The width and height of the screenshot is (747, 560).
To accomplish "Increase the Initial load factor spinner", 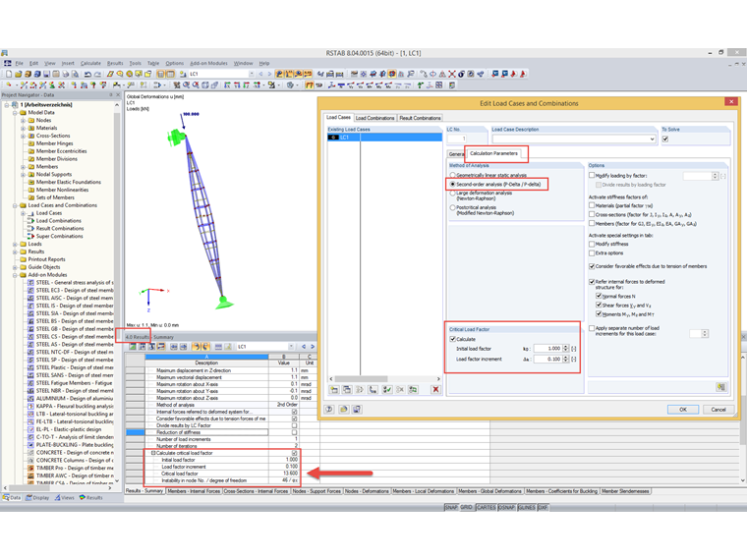I will (565, 347).
